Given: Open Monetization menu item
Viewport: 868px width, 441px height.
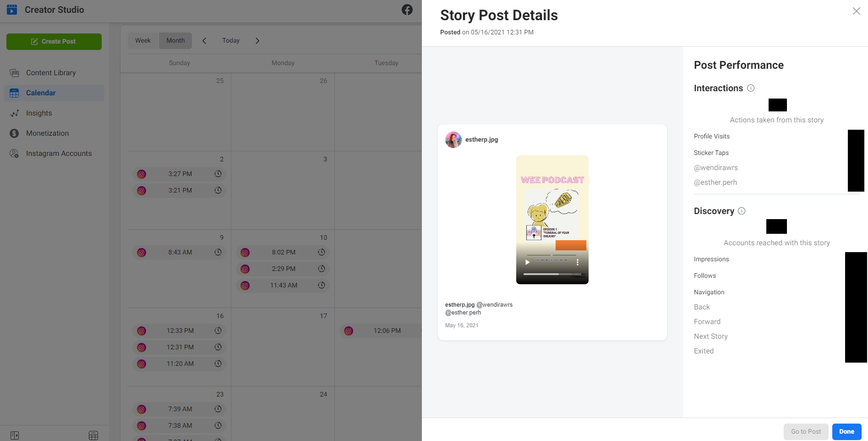Looking at the screenshot, I should (x=54, y=133).
